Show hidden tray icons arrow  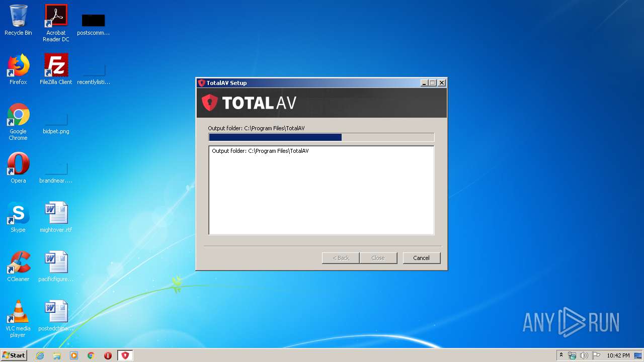(561, 355)
